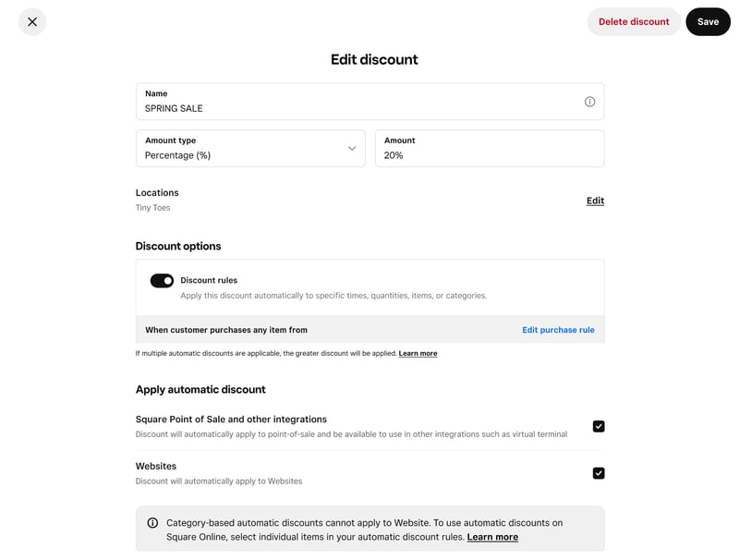Close the Edit discount dialog
739x560 pixels.
click(x=32, y=21)
